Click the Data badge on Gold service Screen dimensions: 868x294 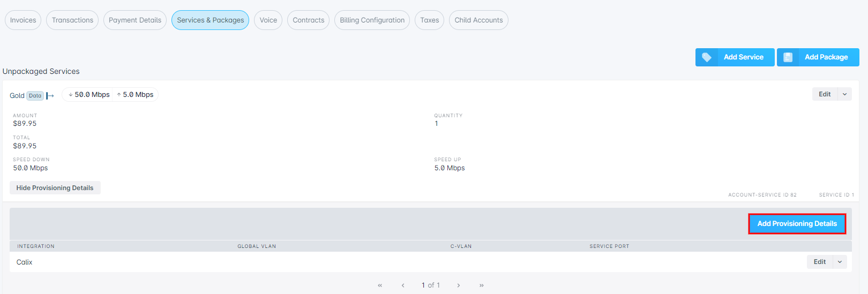35,96
